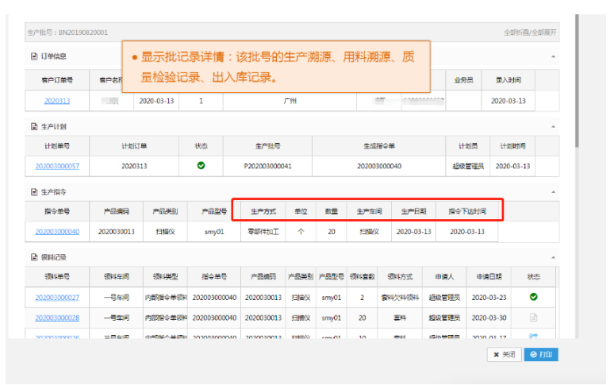The width and height of the screenshot is (614, 385).
Task: Collapse the 领料记录 section arrow
Action: 553,257
